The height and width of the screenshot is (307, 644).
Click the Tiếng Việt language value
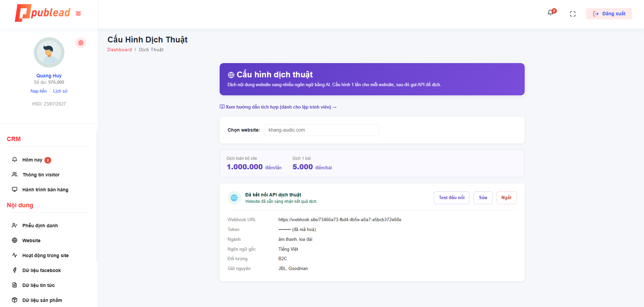click(x=288, y=249)
